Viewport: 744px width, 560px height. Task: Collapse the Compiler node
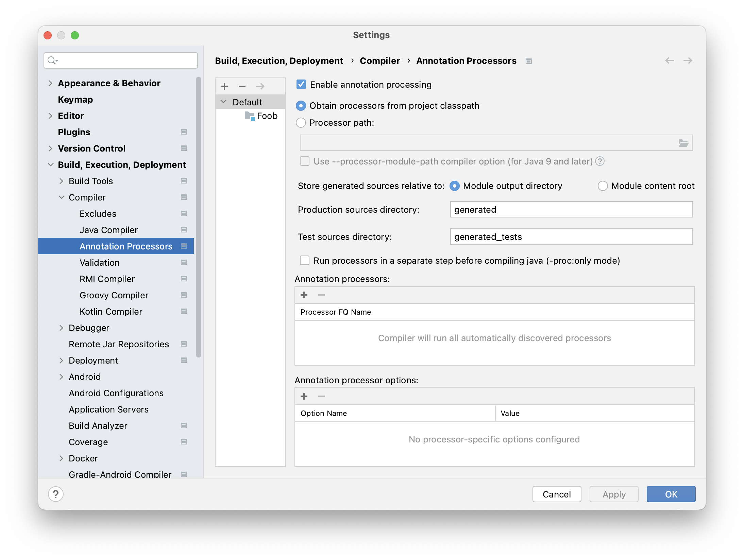click(x=61, y=197)
